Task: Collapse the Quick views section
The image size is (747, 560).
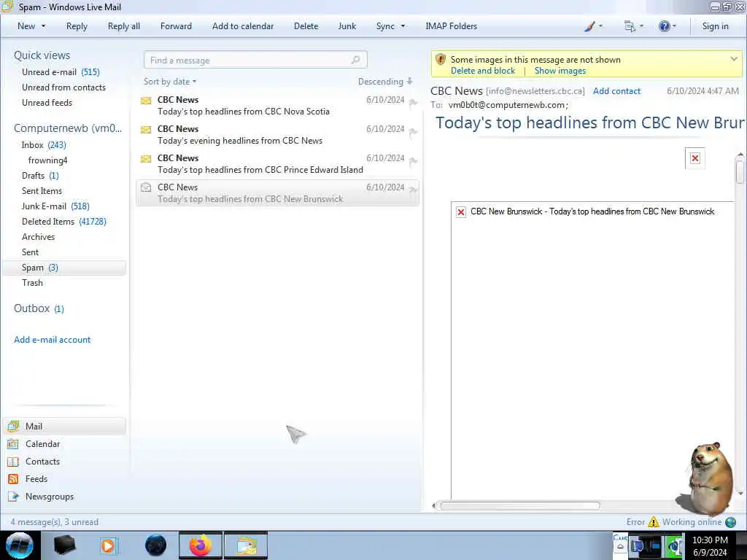Action: pyautogui.click(x=42, y=55)
